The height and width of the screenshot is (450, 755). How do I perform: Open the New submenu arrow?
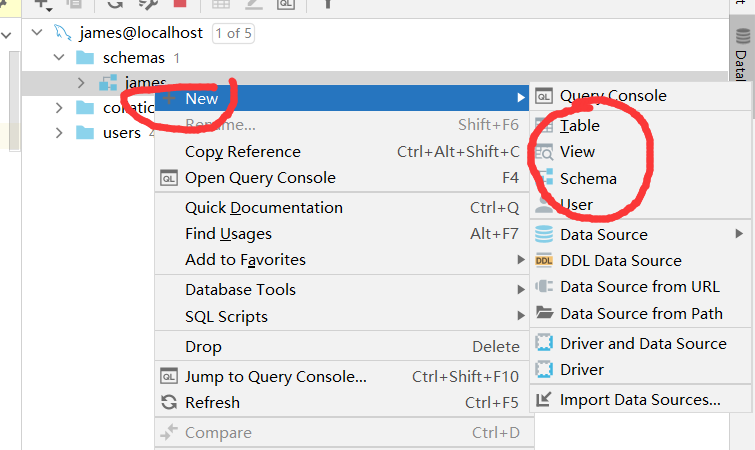click(x=521, y=98)
